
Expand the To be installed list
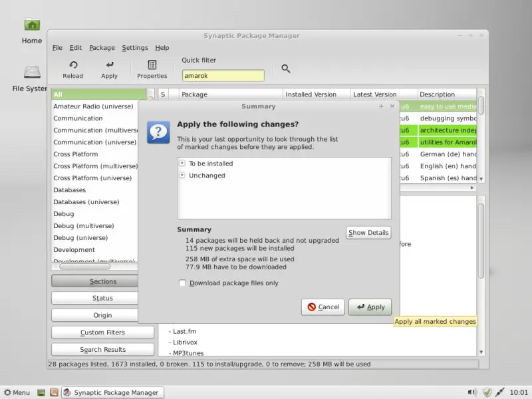182,163
